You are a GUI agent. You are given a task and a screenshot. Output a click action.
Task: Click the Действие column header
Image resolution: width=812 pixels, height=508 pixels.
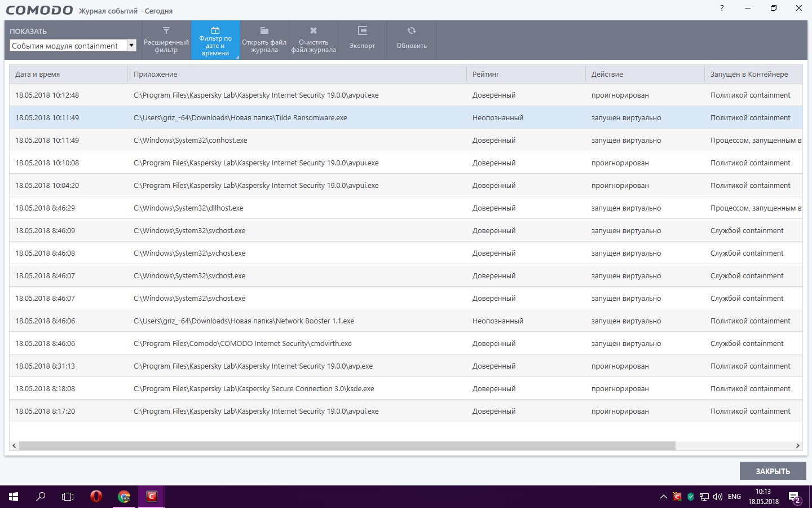point(644,75)
